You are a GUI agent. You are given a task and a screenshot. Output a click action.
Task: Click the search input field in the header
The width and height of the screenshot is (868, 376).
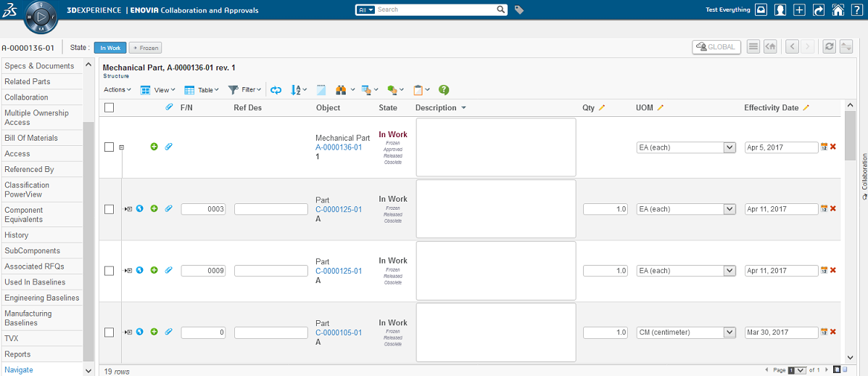pos(437,10)
